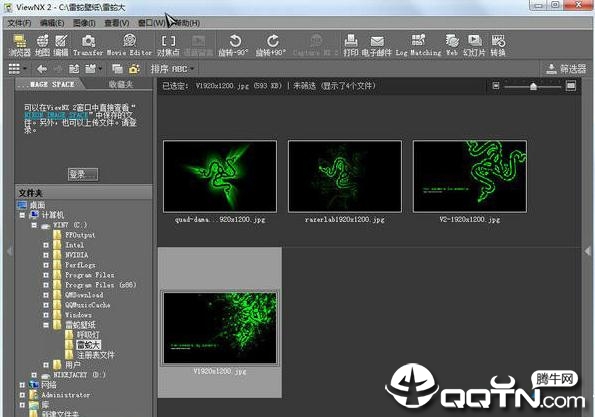This screenshot has height=417, width=595.
Task: Expand the 网络 tree node
Action: point(22,385)
